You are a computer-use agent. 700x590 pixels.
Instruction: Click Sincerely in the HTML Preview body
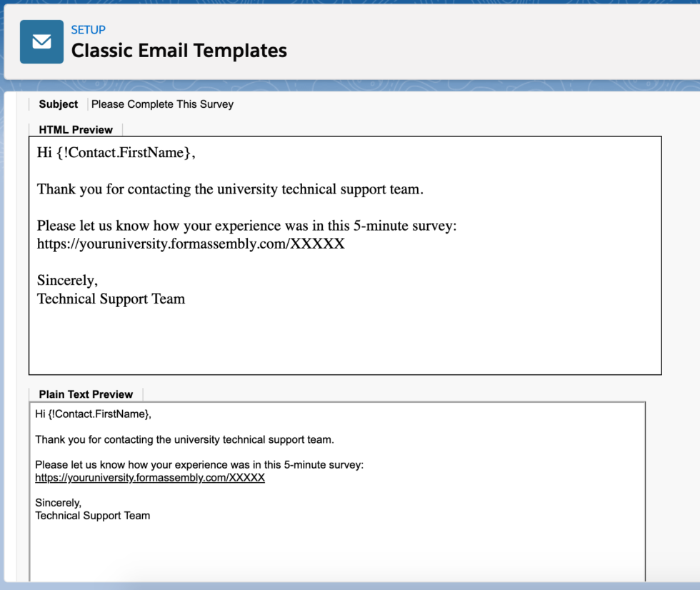(x=67, y=281)
